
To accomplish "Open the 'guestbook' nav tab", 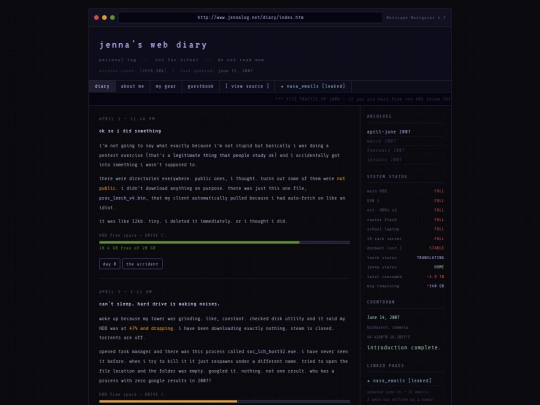I will pos(200,86).
